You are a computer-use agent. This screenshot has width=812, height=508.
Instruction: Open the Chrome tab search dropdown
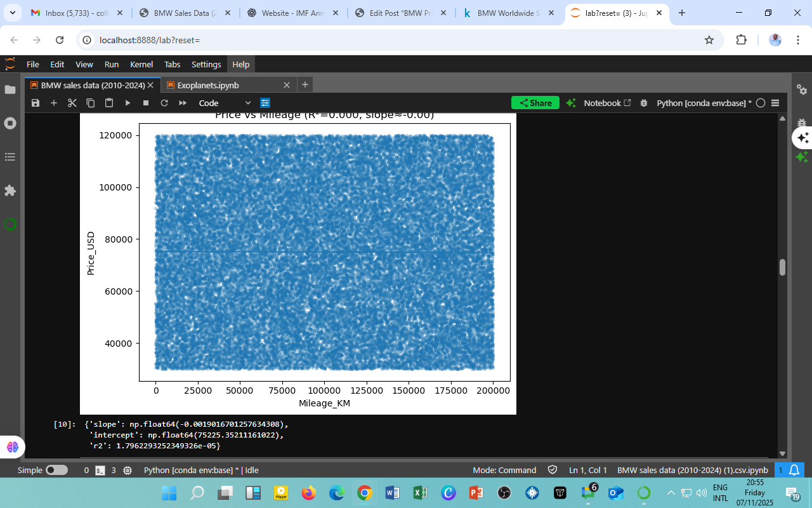(x=13, y=13)
